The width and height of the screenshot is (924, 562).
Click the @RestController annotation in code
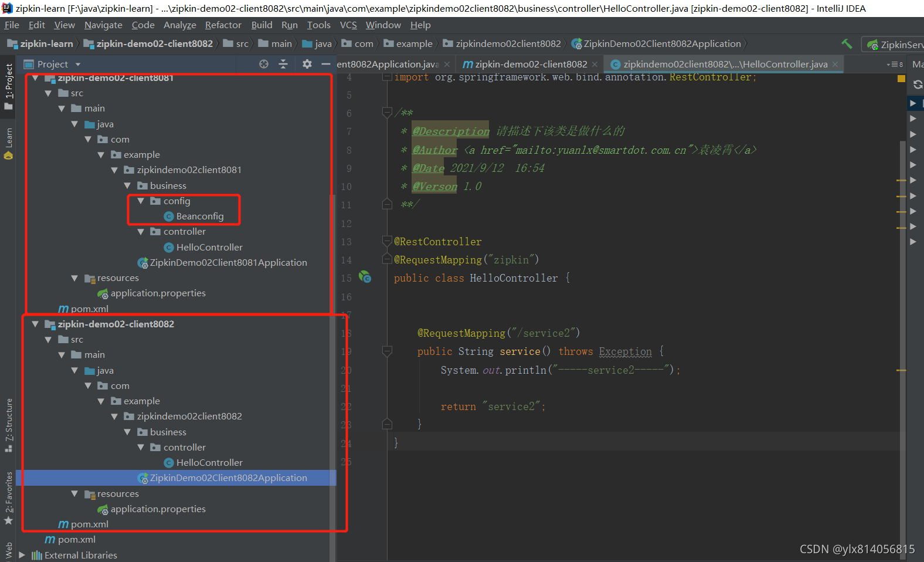click(438, 242)
